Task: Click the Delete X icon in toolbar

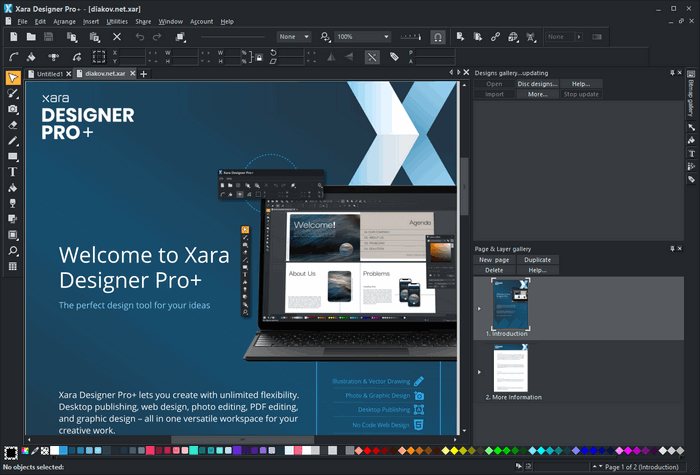Action: point(117,37)
